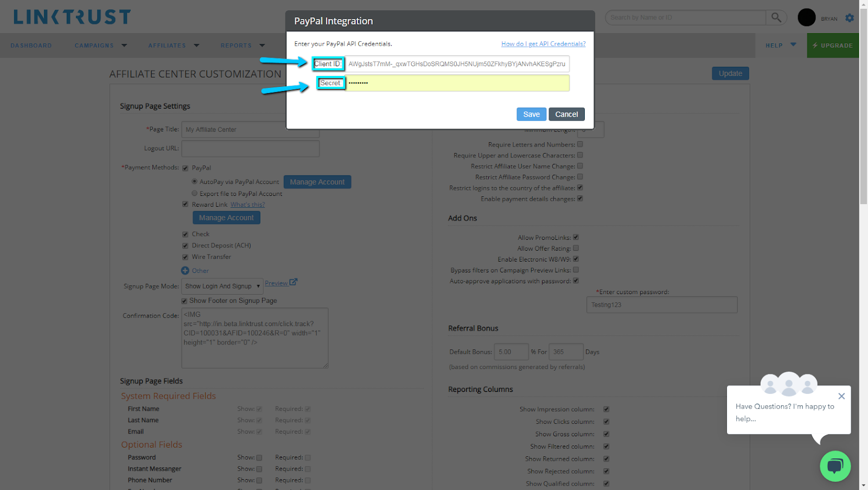Toggle Restrict logins to affiliate country
This screenshot has height=490, width=868.
click(x=580, y=188)
